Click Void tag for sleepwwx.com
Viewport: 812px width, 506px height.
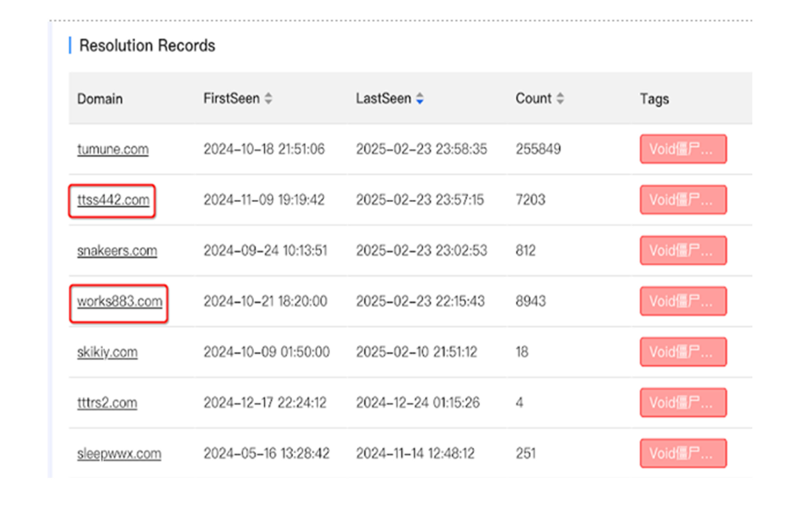(x=683, y=454)
